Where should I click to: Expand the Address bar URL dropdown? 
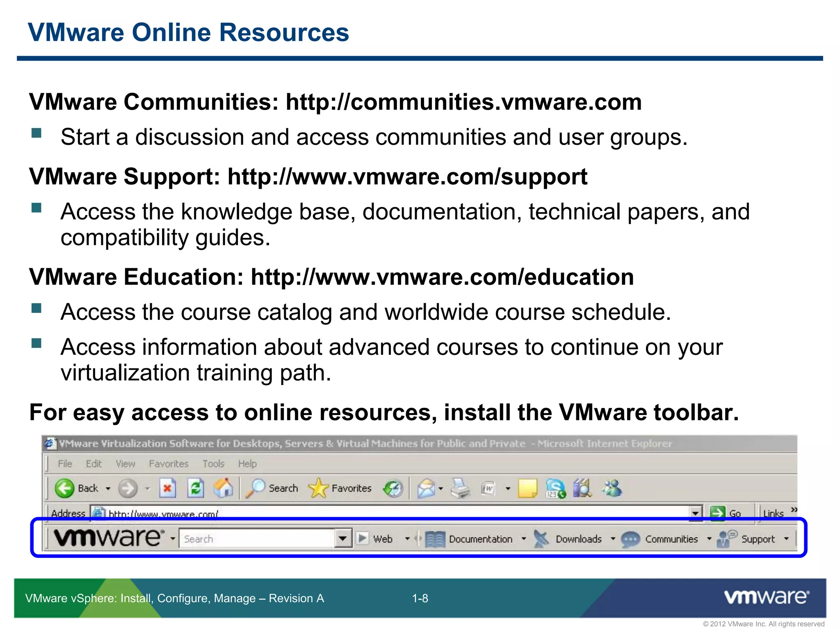[695, 513]
